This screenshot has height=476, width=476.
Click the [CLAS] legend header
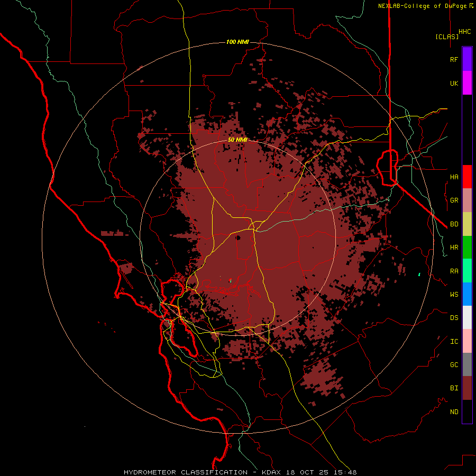pos(447,36)
